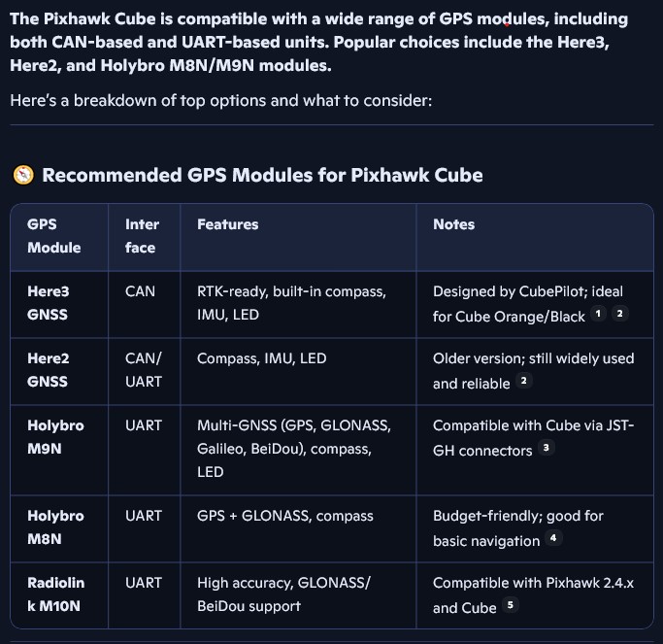Select the Here3 GNSS module name cell
Image resolution: width=663 pixels, height=644 pixels.
coord(49,303)
